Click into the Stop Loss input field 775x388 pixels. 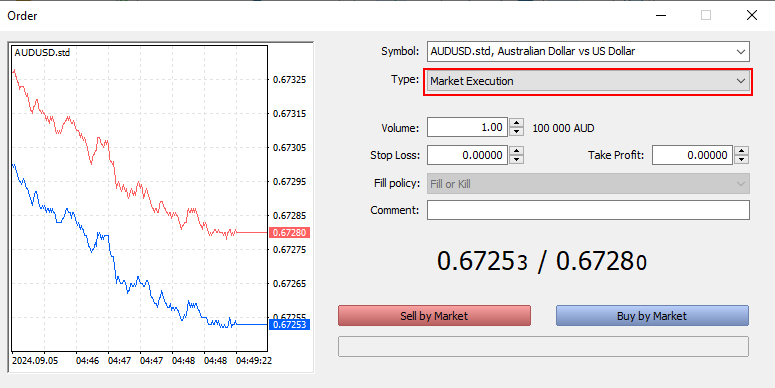coord(467,155)
